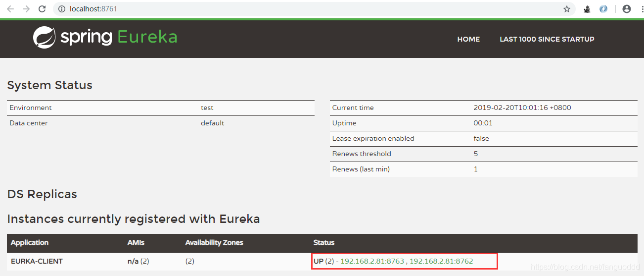Click the System Status heading

(50, 85)
